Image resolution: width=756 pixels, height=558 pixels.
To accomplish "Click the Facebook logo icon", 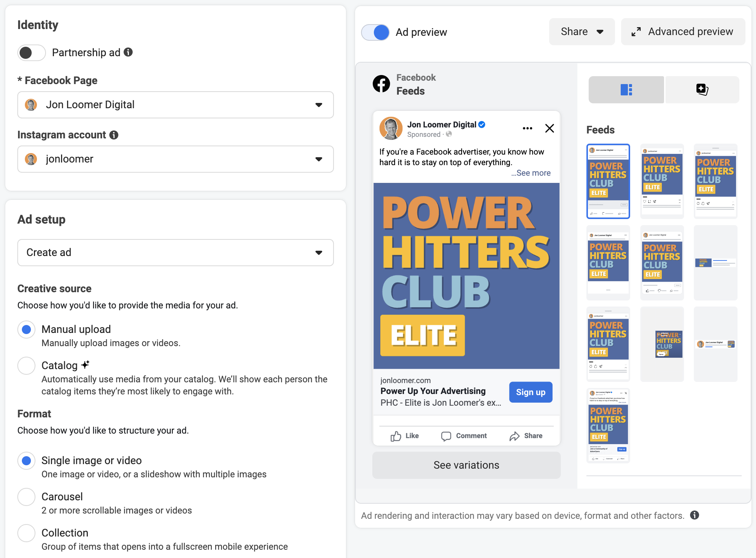I will coord(381,84).
